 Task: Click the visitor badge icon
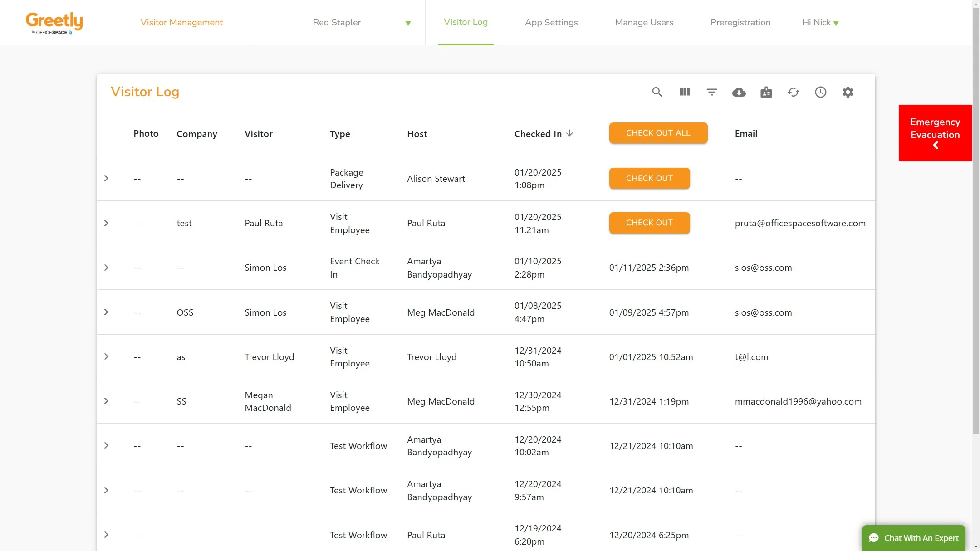[x=766, y=92]
